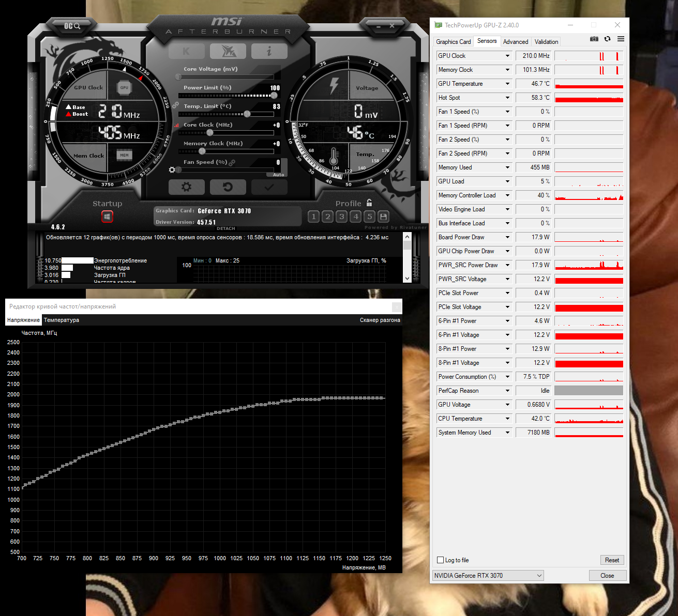678x616 pixels.
Task: Click the System Memory Used value 7180 MB
Action: tap(534, 433)
